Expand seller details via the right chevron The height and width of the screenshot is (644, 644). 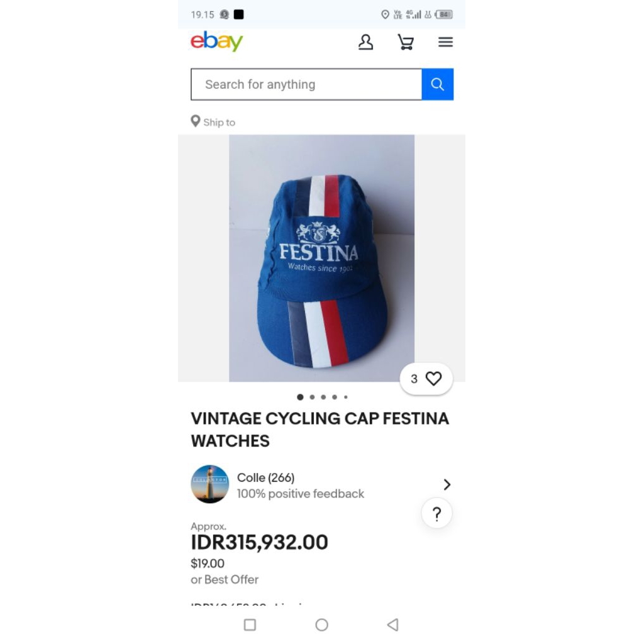tap(447, 484)
